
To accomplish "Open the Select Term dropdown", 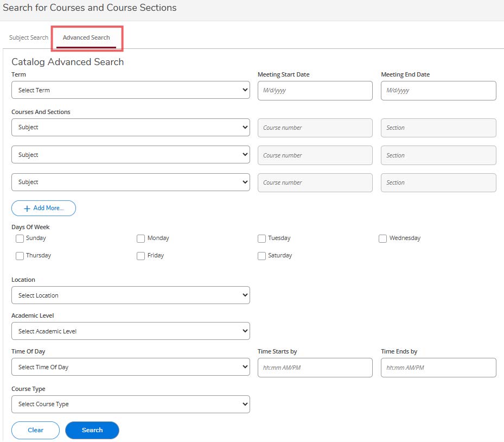I will 131,90.
